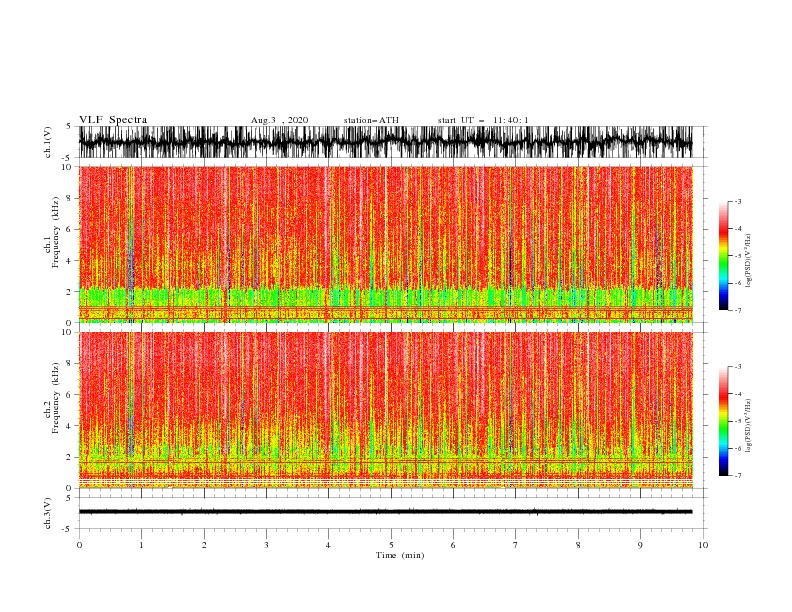Click the "2" kHz tick of ch.1 spectrogram
792x612 pixels.
(x=70, y=291)
